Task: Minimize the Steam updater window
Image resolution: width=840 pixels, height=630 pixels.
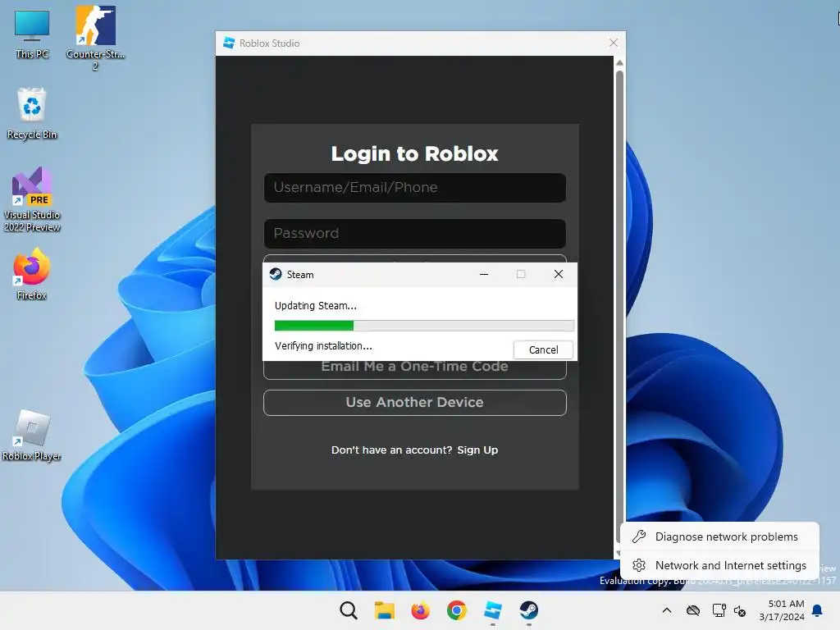Action: (x=484, y=274)
